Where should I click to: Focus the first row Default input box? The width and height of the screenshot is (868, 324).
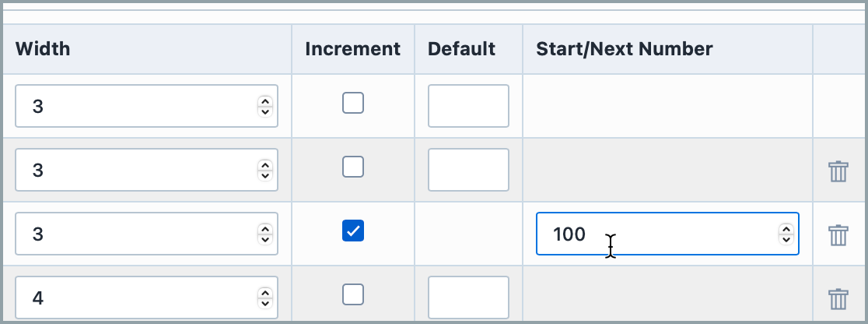(468, 106)
